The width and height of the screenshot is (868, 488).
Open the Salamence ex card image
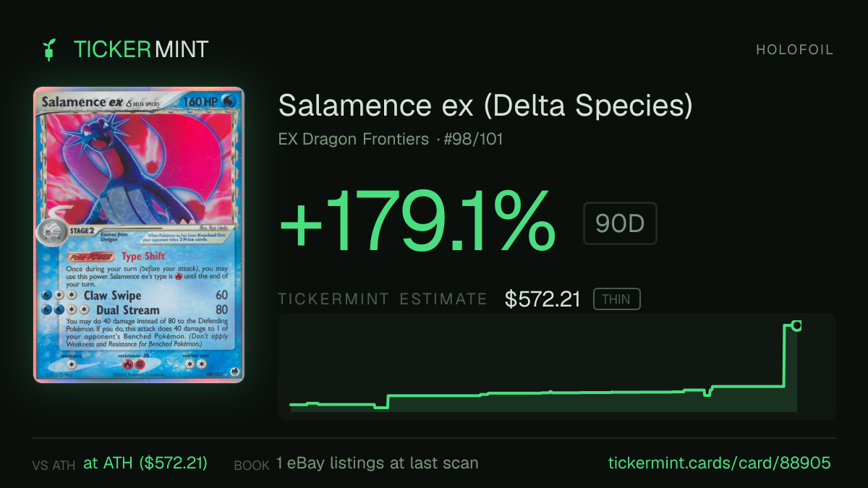point(139,235)
